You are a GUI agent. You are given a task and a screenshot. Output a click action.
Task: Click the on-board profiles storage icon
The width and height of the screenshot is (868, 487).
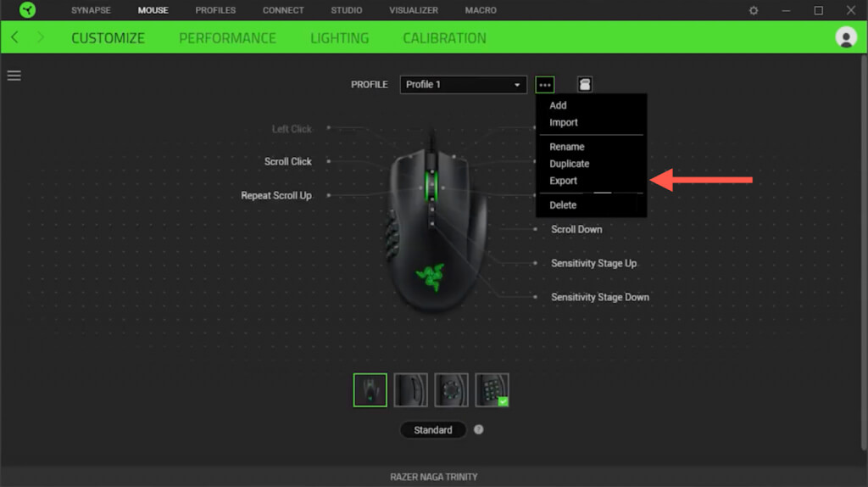coord(585,84)
